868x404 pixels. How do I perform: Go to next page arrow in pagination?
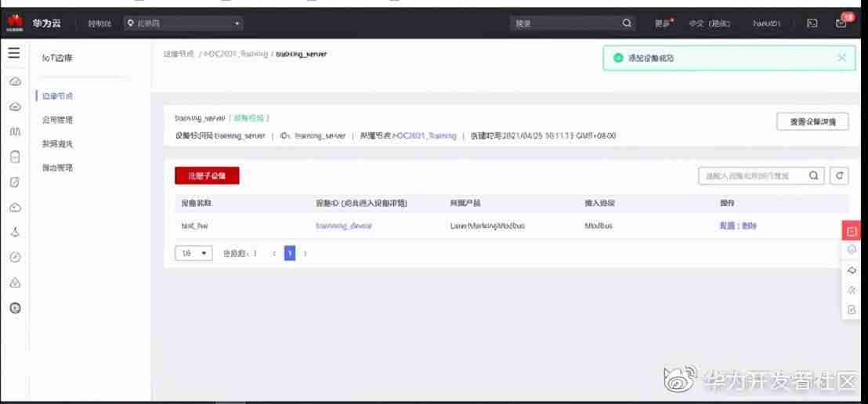305,254
